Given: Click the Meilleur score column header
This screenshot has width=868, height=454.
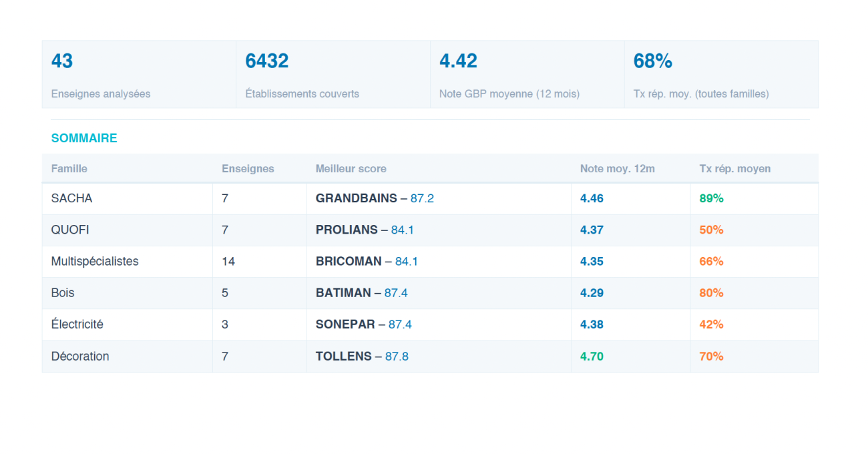Looking at the screenshot, I should click(x=351, y=169).
